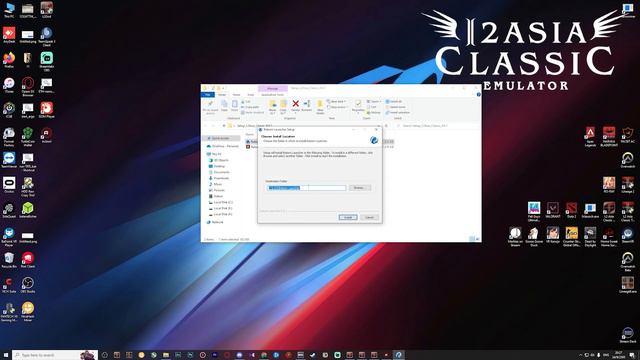This screenshot has height=360, width=640.
Task: Select Network in Explorer navigation pane
Action: tap(216, 222)
